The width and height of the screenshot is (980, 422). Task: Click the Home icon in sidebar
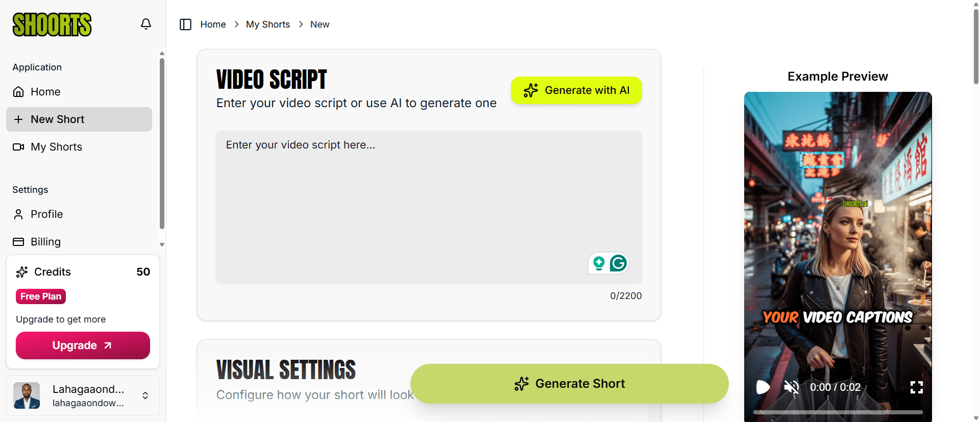[19, 92]
